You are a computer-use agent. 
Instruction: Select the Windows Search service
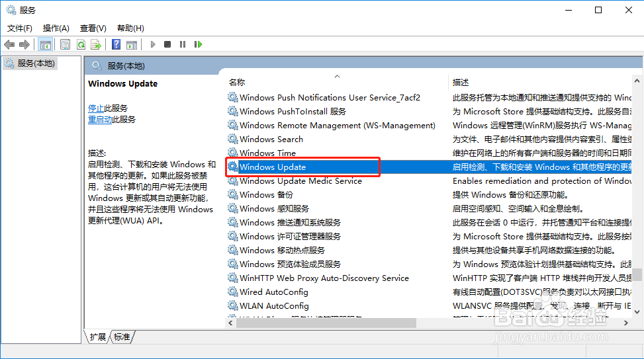coord(271,140)
